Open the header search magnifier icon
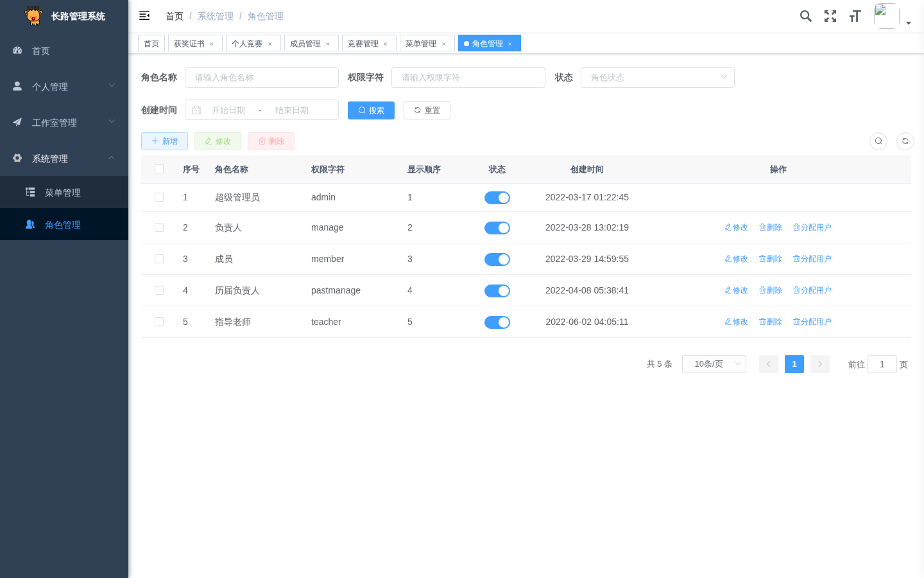The image size is (924, 578). click(x=806, y=16)
